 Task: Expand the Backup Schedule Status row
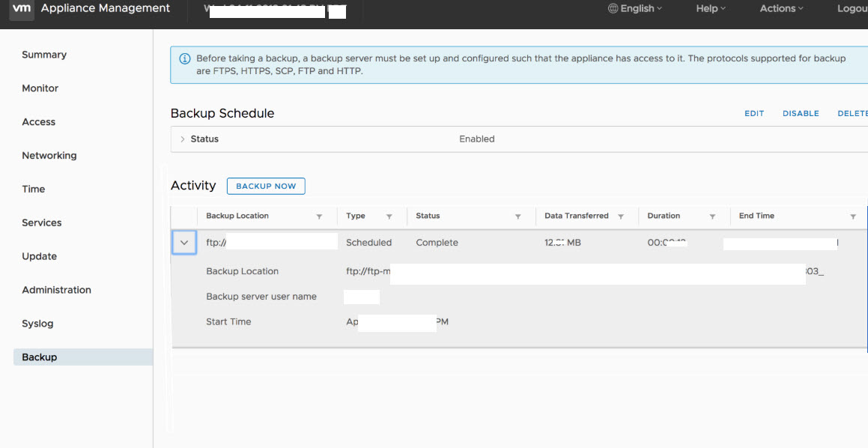click(183, 139)
